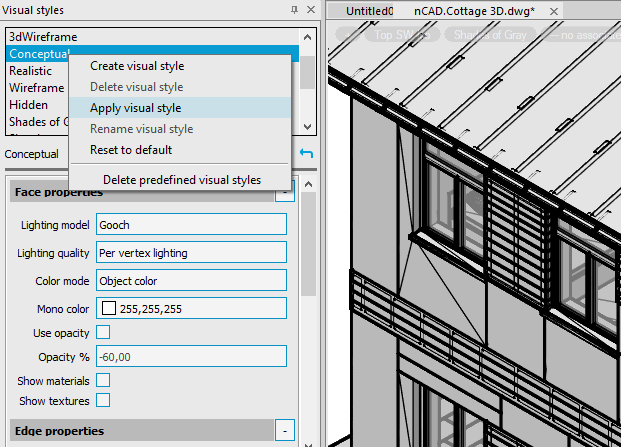
Task: Switch to the Untitled0 document tab
Action: pyautogui.click(x=369, y=11)
